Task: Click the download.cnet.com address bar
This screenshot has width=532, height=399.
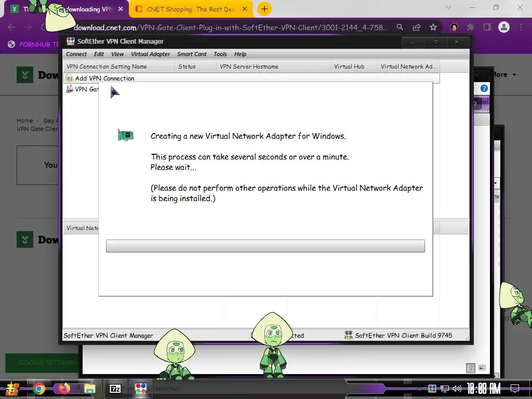Action: point(231,28)
